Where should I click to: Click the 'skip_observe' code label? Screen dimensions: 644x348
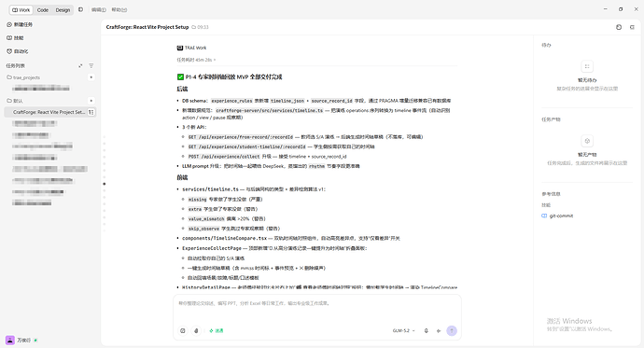203,229
